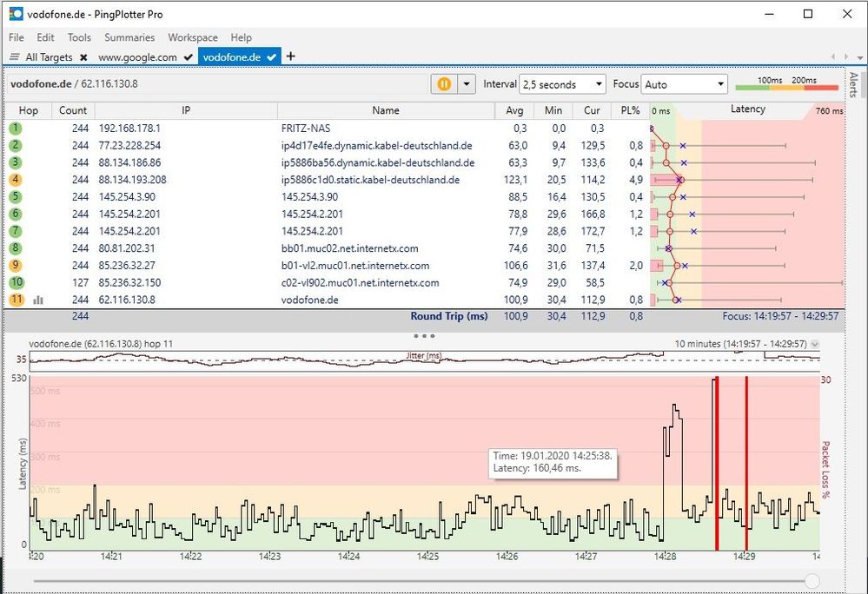Viewport: 868px width, 594px height.
Task: Click the FRITZ-NAS hop name
Action: 306,129
